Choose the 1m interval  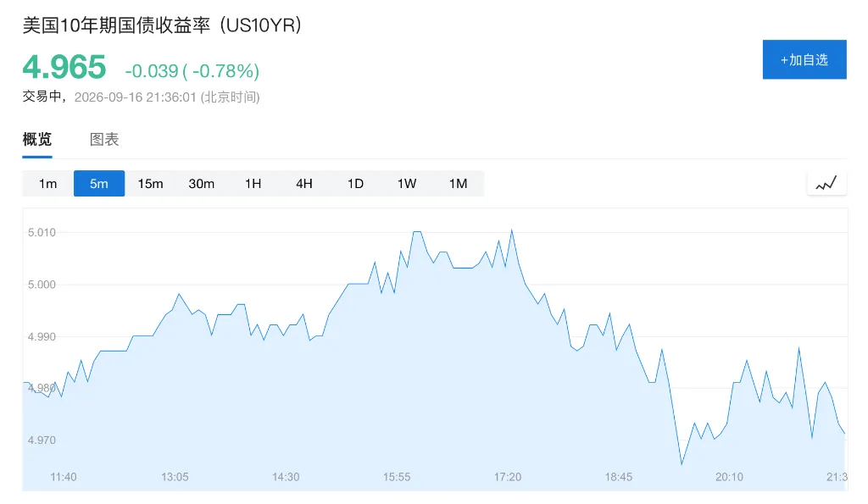click(47, 184)
